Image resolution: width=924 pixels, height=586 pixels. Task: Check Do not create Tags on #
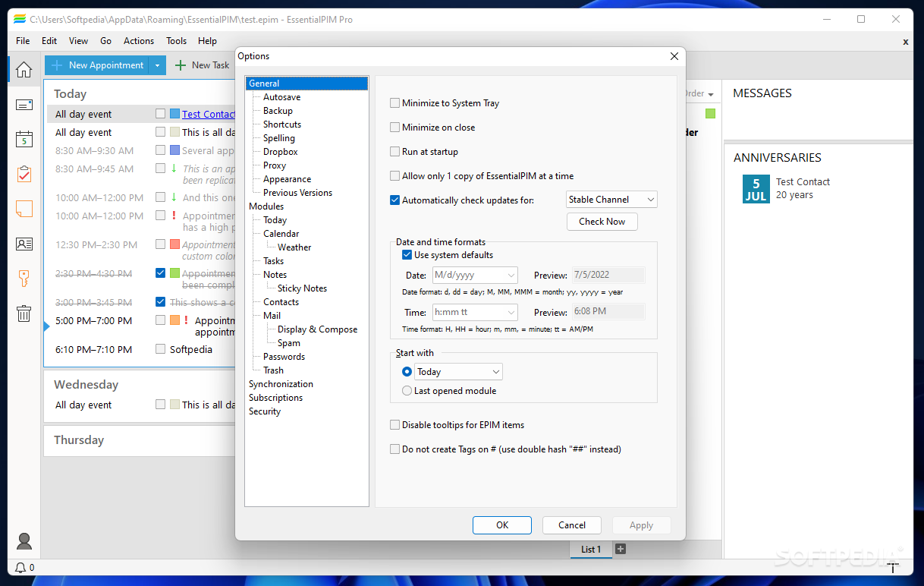pos(394,449)
